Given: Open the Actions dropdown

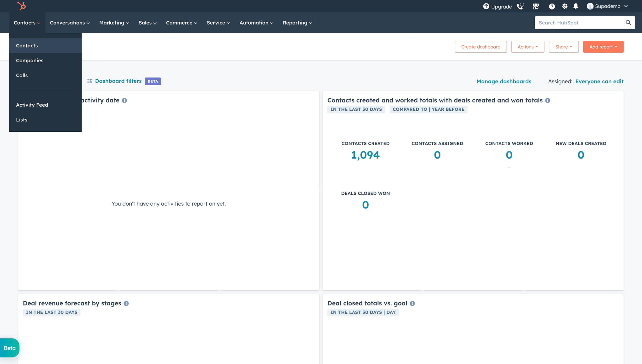Looking at the screenshot, I should click(527, 46).
